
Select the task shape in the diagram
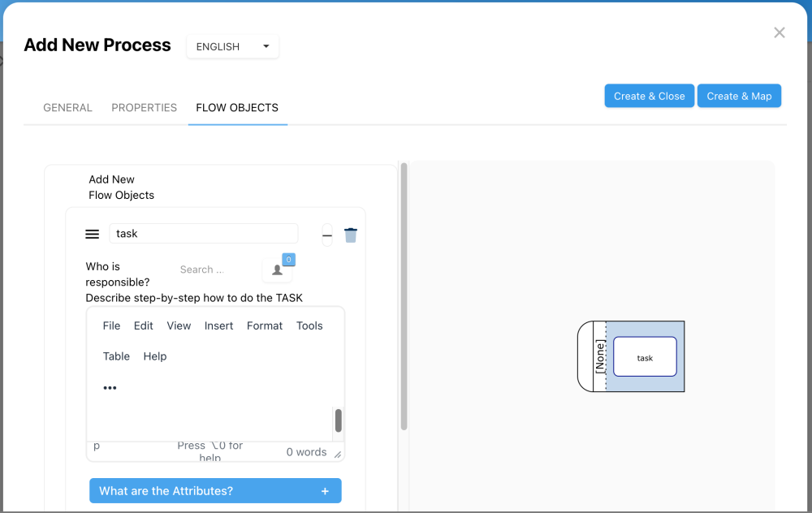[645, 357]
